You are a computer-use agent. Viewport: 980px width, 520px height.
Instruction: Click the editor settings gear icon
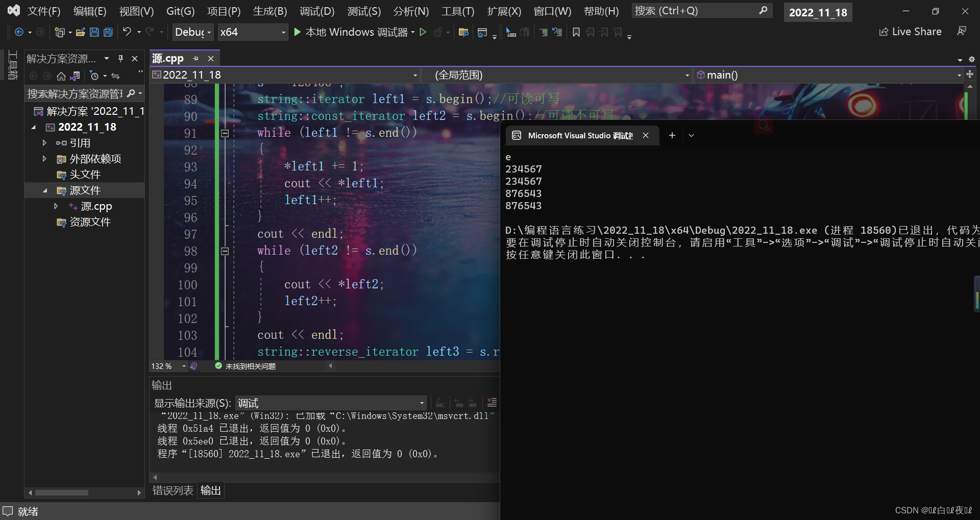tap(972, 59)
